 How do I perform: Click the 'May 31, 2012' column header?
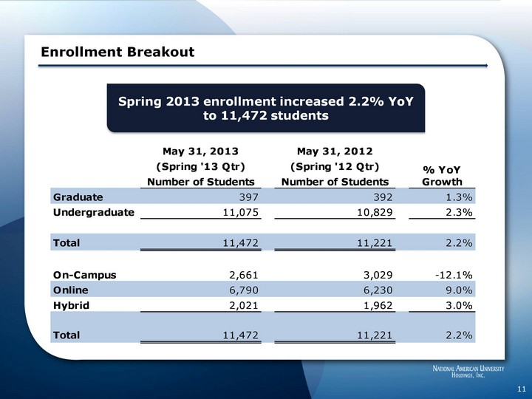coord(335,151)
